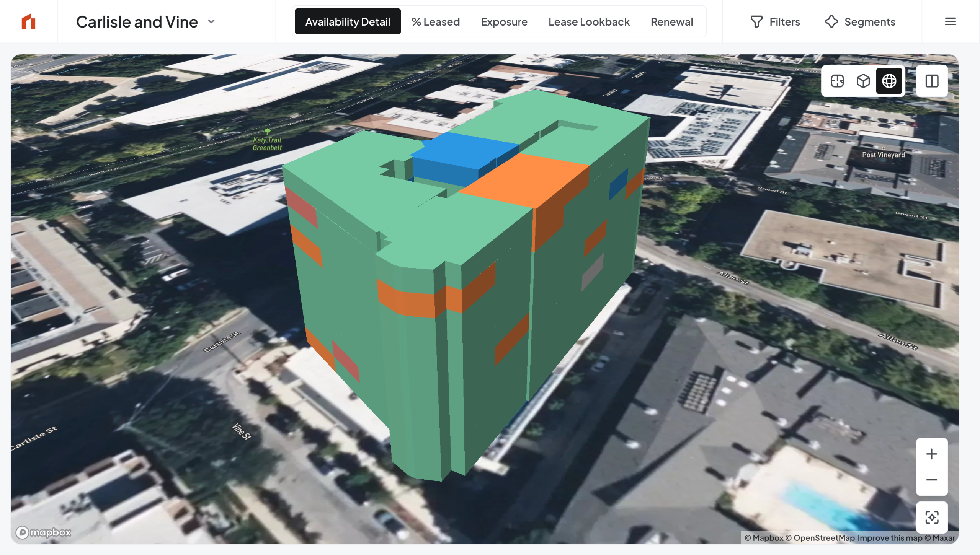Open the Lease Lookback tab
The height and width of the screenshot is (555, 980).
coord(589,22)
